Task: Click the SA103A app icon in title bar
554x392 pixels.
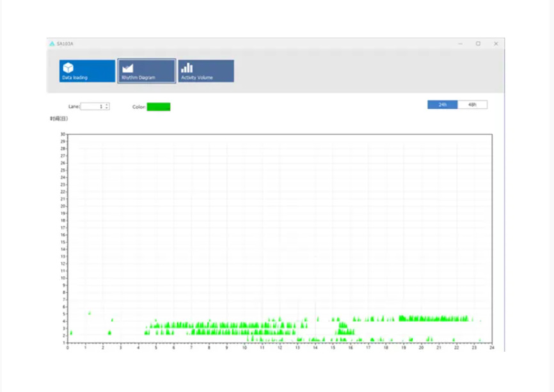Action: pos(52,43)
